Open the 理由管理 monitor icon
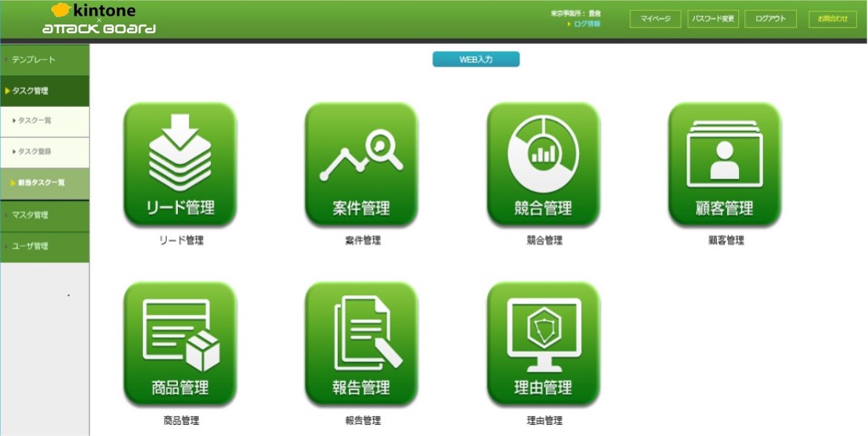 [x=543, y=343]
